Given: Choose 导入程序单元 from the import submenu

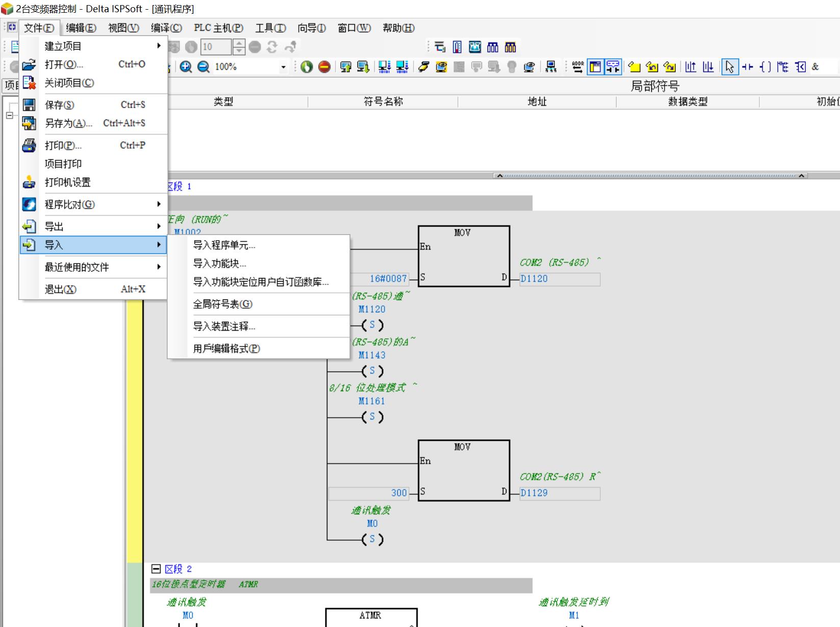Looking at the screenshot, I should (x=224, y=245).
